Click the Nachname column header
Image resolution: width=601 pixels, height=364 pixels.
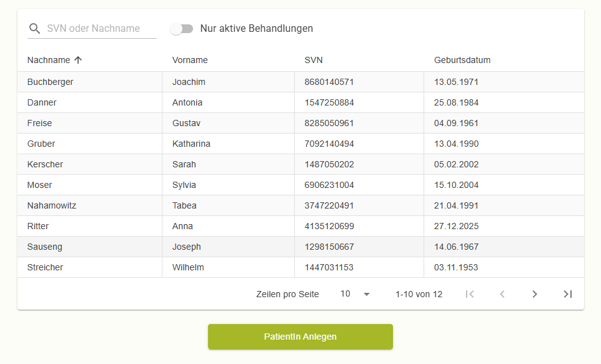(x=47, y=60)
